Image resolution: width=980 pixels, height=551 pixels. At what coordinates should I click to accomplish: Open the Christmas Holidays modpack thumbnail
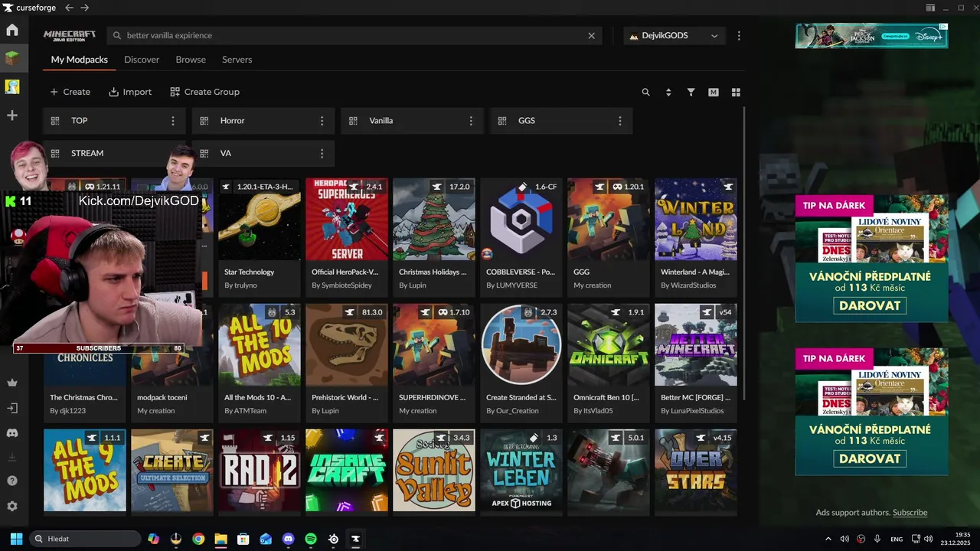point(434,220)
